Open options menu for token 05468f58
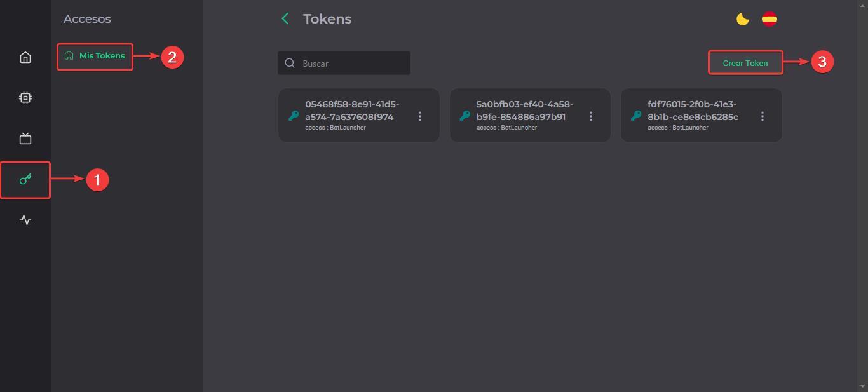This screenshot has width=868, height=392. tap(420, 116)
